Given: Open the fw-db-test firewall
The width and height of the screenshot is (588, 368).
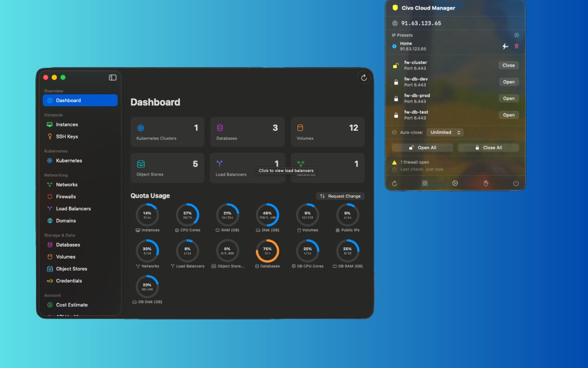Looking at the screenshot, I should click(x=509, y=115).
